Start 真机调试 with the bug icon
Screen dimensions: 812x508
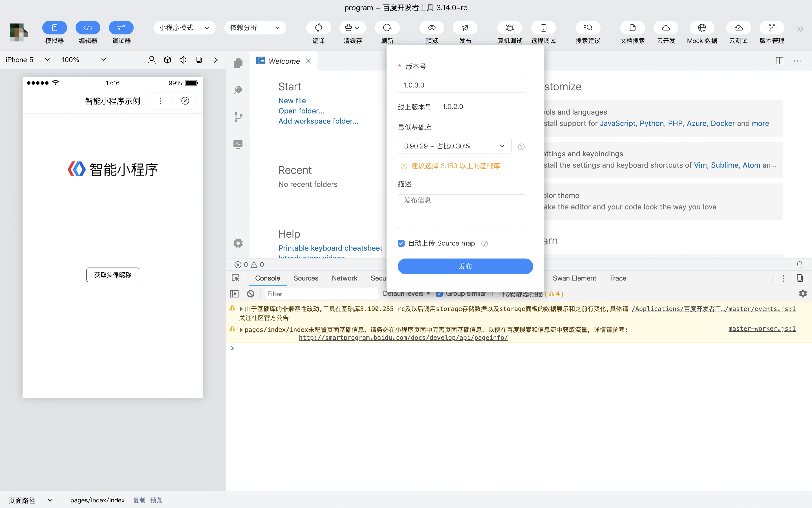510,28
